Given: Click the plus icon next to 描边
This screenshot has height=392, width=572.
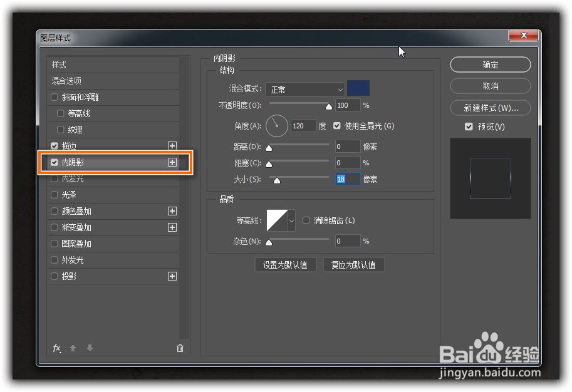Looking at the screenshot, I should click(172, 146).
